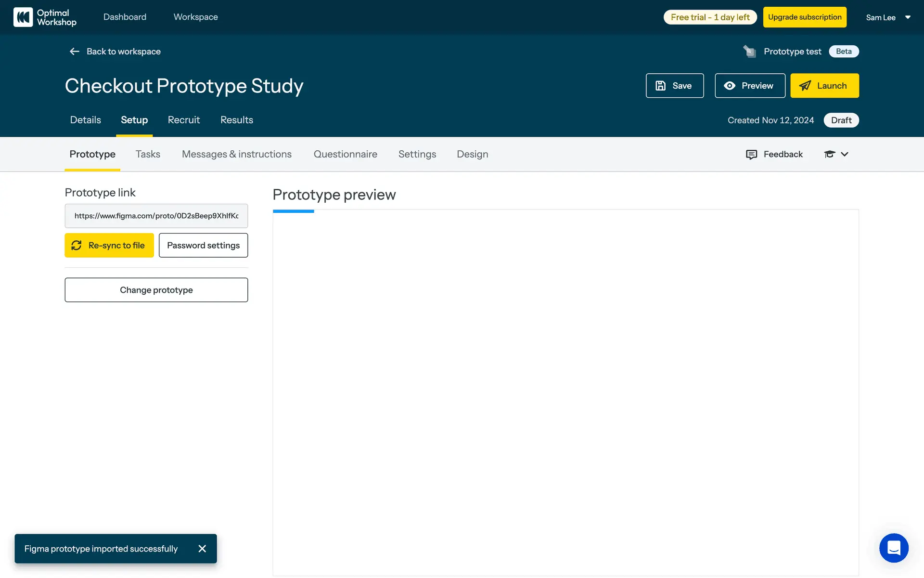Viewport: 924px width, 578px height.
Task: Click the back arrow icon
Action: pos(74,52)
